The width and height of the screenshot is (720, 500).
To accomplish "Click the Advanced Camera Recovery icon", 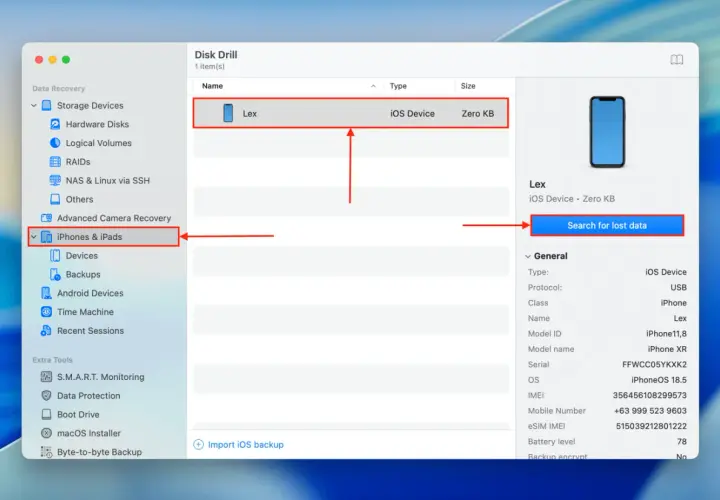I will [x=46, y=218].
